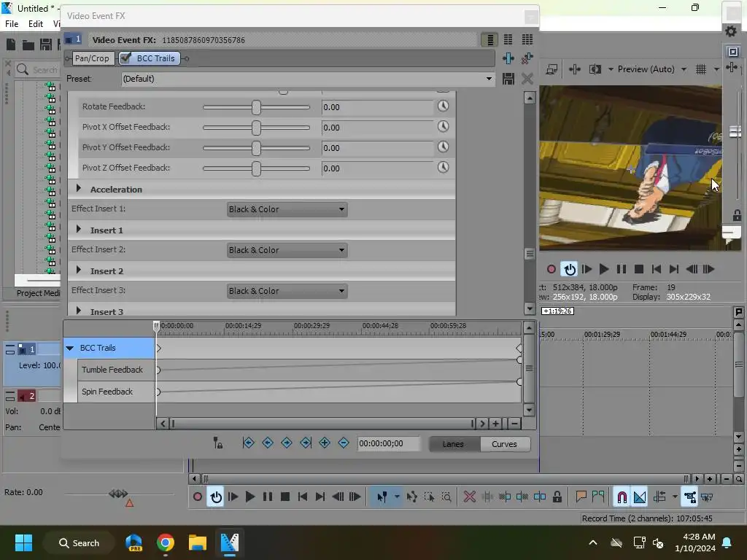Go to previous keyframe
Screen dimensions: 747x560
(x=268, y=443)
